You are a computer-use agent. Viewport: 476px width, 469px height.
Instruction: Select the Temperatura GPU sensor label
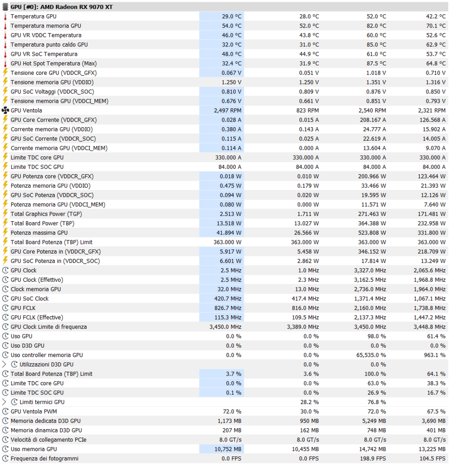[x=33, y=16]
